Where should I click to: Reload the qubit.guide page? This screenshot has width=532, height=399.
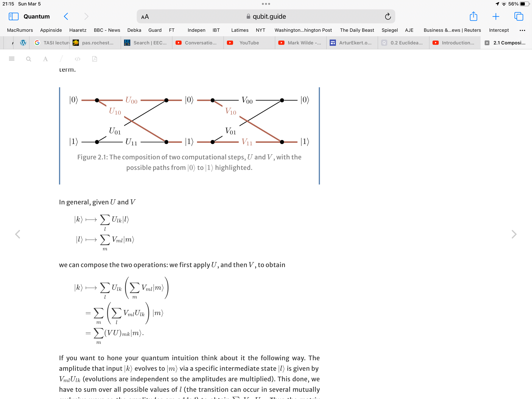click(x=388, y=16)
